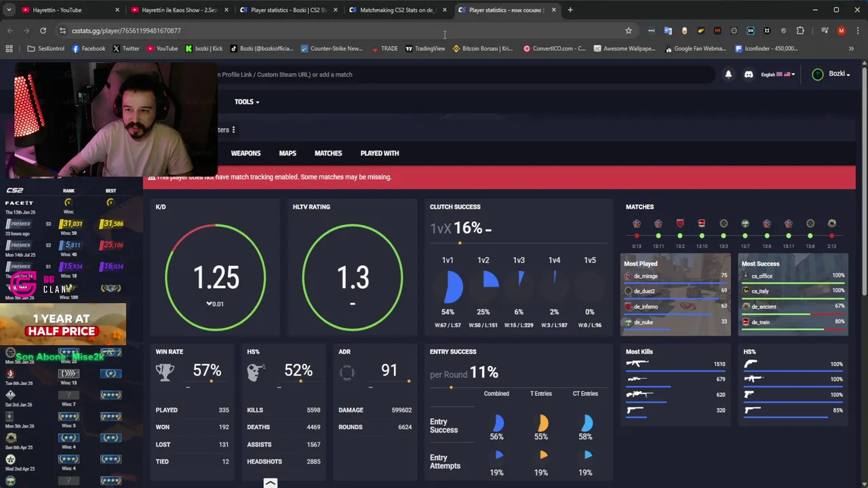The width and height of the screenshot is (868, 488).
Task: Open the Bitcoin Borsası bookmark
Action: coord(482,49)
